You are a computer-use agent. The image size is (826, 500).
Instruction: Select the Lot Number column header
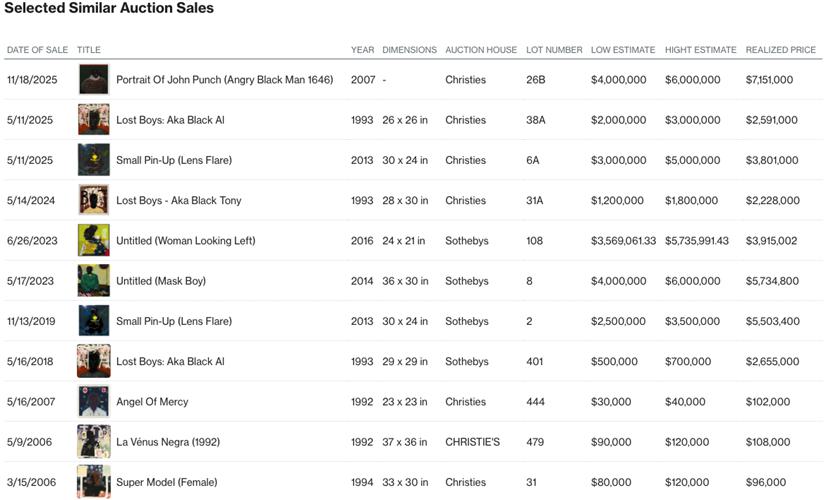point(553,50)
